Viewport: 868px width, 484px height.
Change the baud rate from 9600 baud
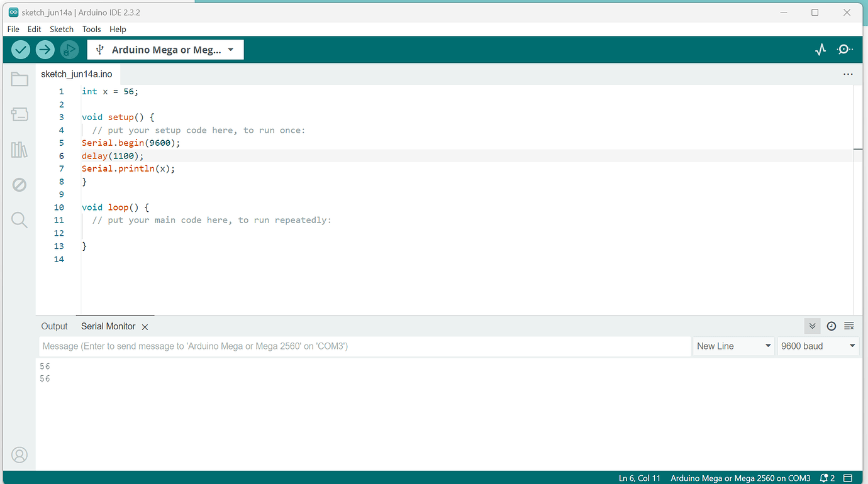[x=818, y=346]
